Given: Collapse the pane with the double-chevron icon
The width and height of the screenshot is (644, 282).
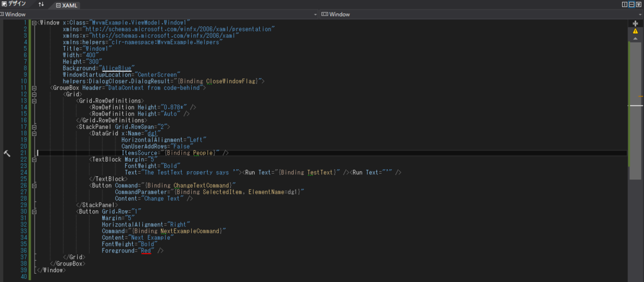Looking at the screenshot, I should coord(638,4).
